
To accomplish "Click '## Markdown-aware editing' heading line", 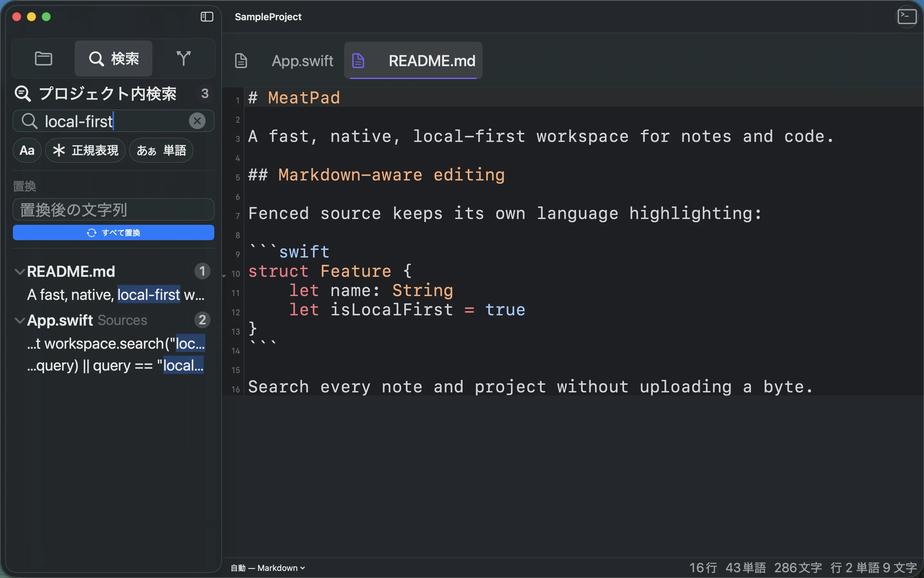I will [376, 175].
